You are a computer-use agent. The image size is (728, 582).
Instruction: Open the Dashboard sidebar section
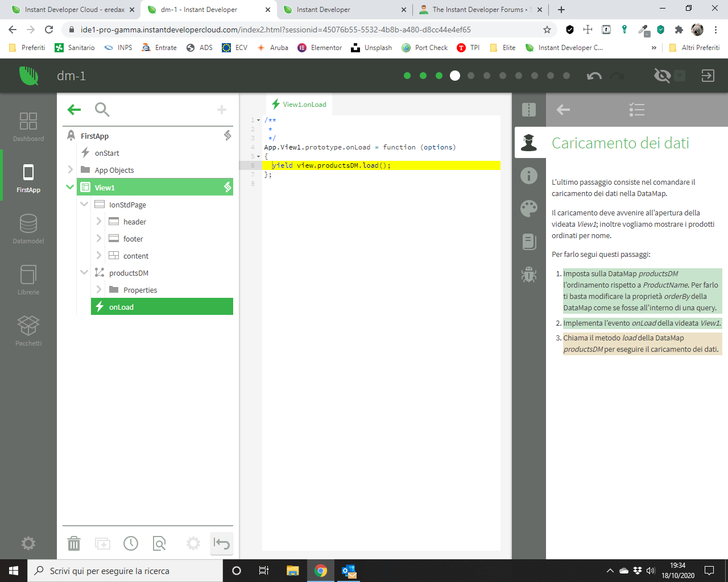(x=28, y=127)
